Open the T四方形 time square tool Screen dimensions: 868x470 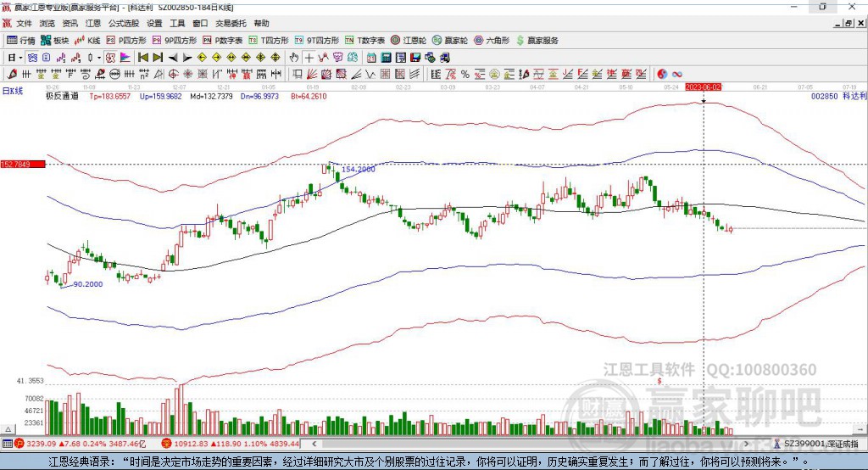pyautogui.click(x=269, y=41)
